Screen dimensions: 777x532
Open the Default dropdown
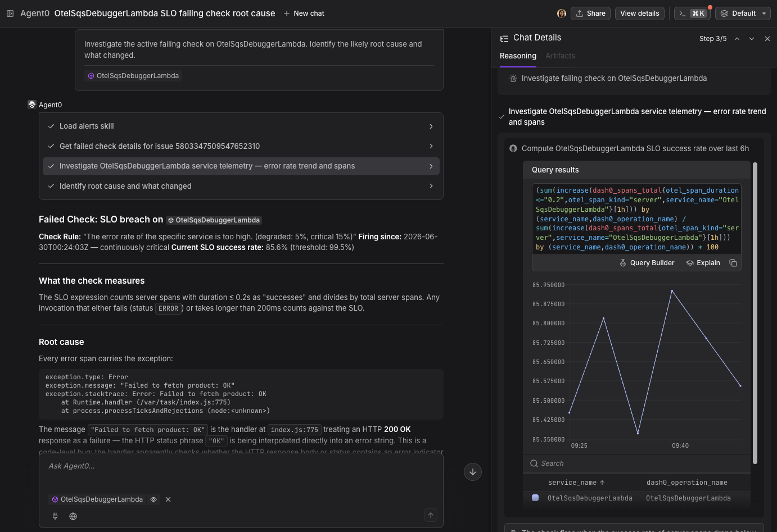[743, 13]
